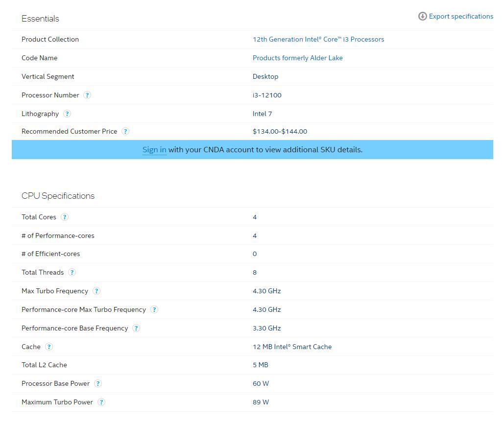Click the Desktop vertical segment value
Viewport: 504px width, 423px height.
point(265,76)
